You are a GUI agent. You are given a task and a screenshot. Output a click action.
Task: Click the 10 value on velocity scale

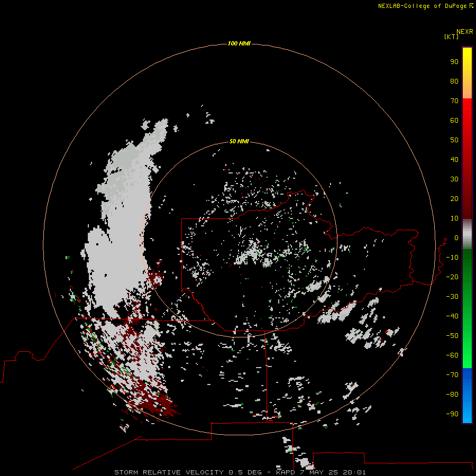coord(454,218)
